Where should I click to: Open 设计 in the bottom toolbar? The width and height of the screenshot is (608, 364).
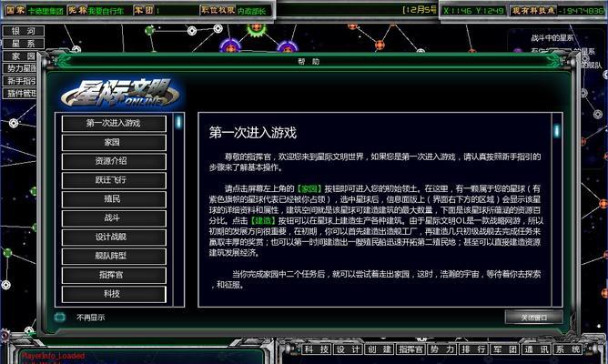[x=348, y=349]
